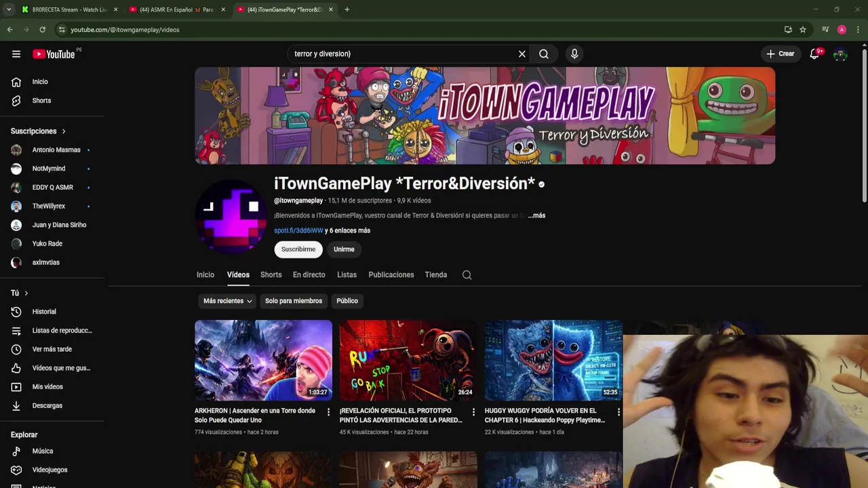Open Chrome three-dot menu
This screenshot has width=868, height=488.
point(858,30)
